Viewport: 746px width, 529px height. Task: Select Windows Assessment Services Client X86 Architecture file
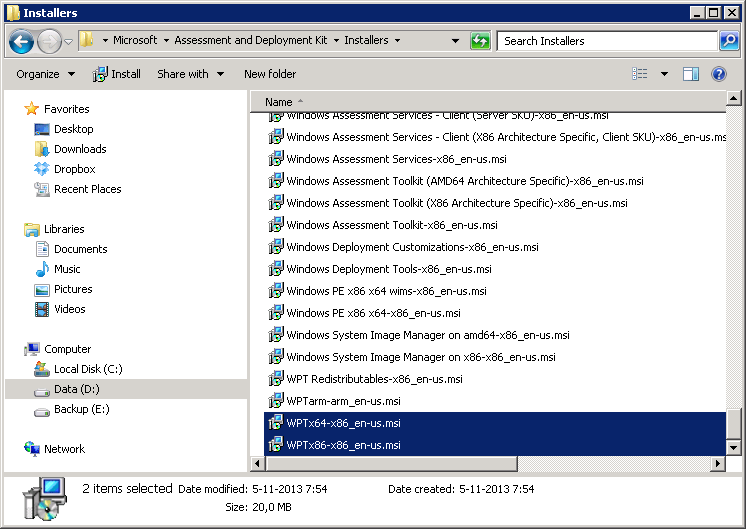[495, 137]
